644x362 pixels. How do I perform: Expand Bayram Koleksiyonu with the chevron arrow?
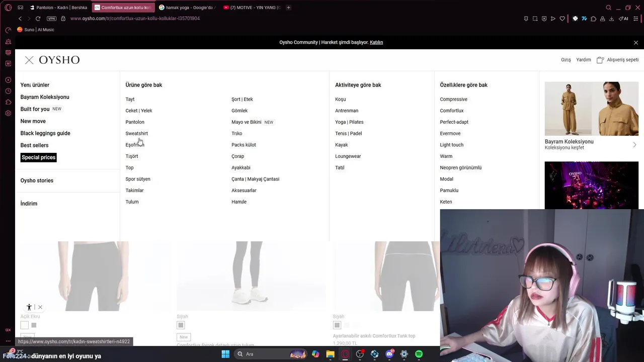(x=634, y=145)
